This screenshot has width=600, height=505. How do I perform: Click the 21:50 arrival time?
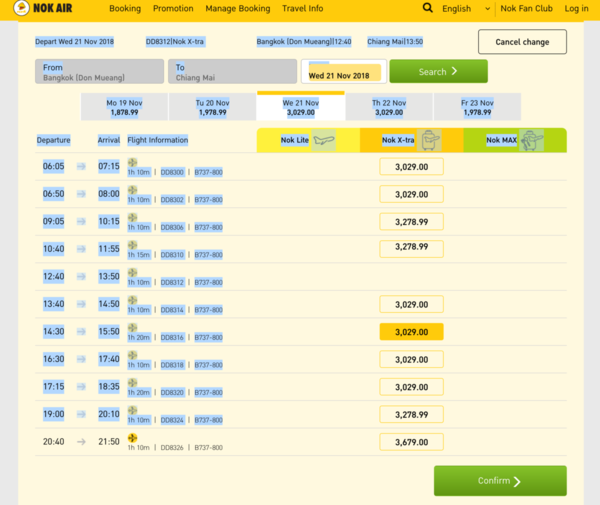click(109, 441)
